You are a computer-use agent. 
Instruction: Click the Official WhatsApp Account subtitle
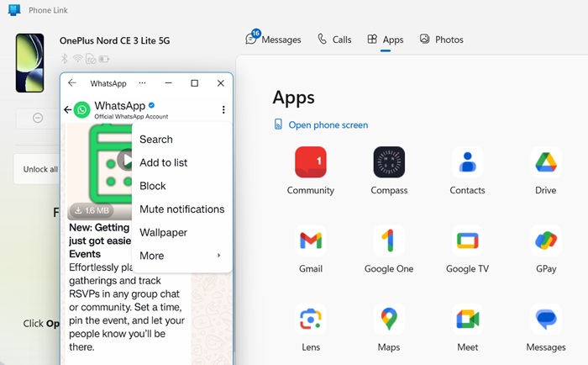point(131,116)
